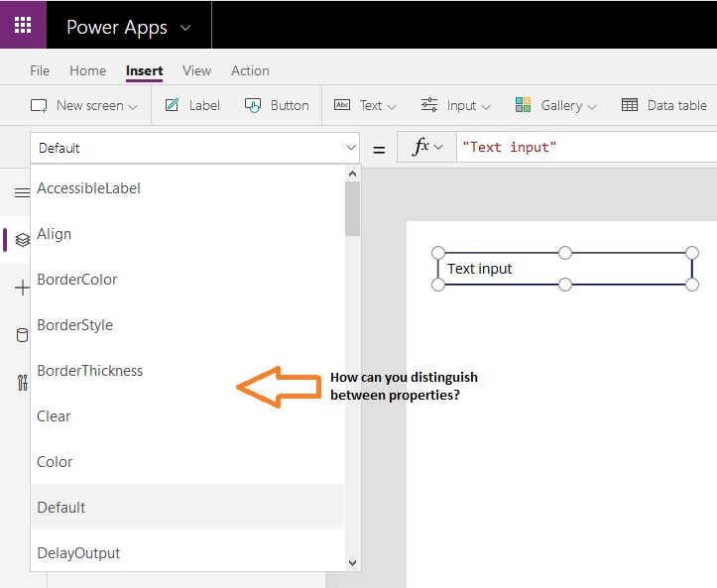Open the File menu
Viewport: 717px width, 588px height.
40,70
